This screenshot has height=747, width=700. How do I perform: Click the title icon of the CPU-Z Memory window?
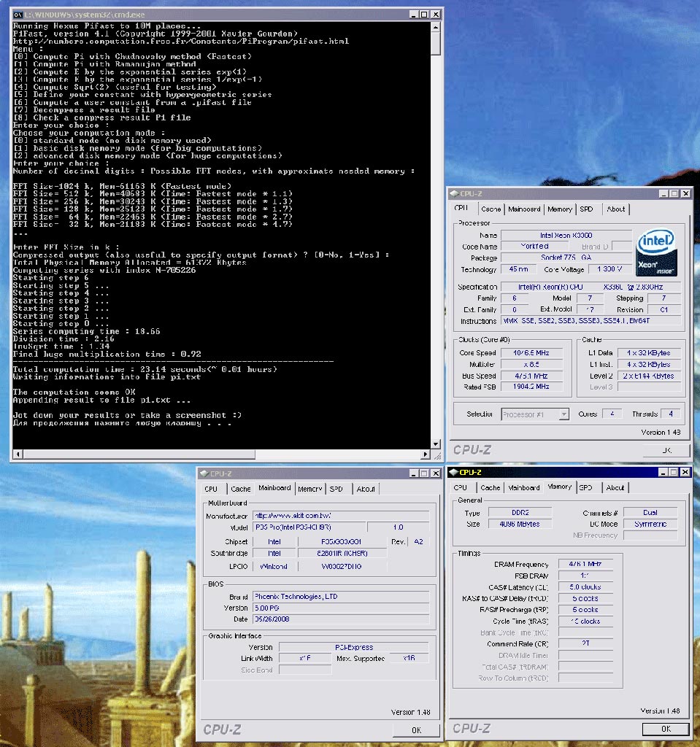455,472
